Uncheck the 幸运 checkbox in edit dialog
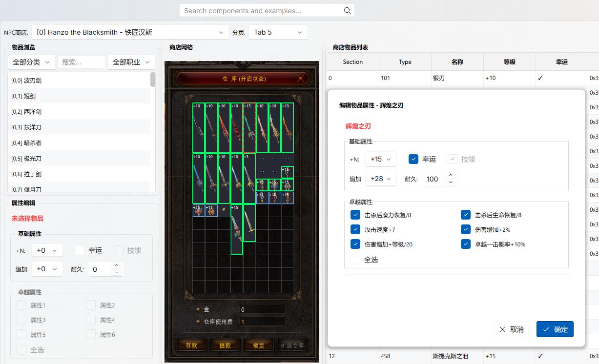The height and width of the screenshot is (364, 599). coord(413,159)
